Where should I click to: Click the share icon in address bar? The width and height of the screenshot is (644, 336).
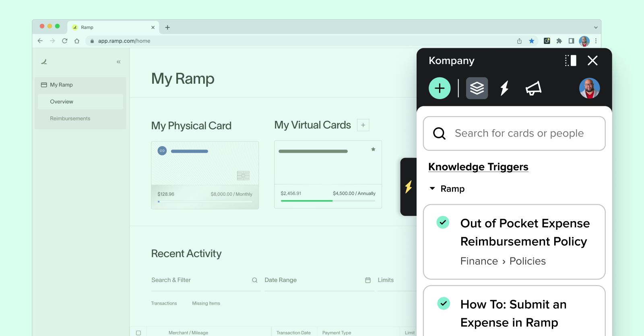[x=519, y=41]
